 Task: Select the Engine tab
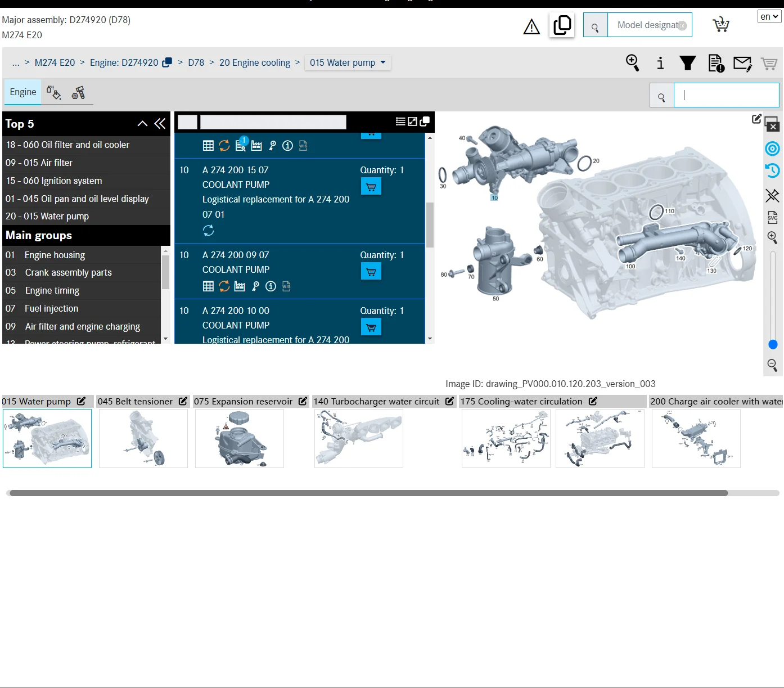click(23, 92)
